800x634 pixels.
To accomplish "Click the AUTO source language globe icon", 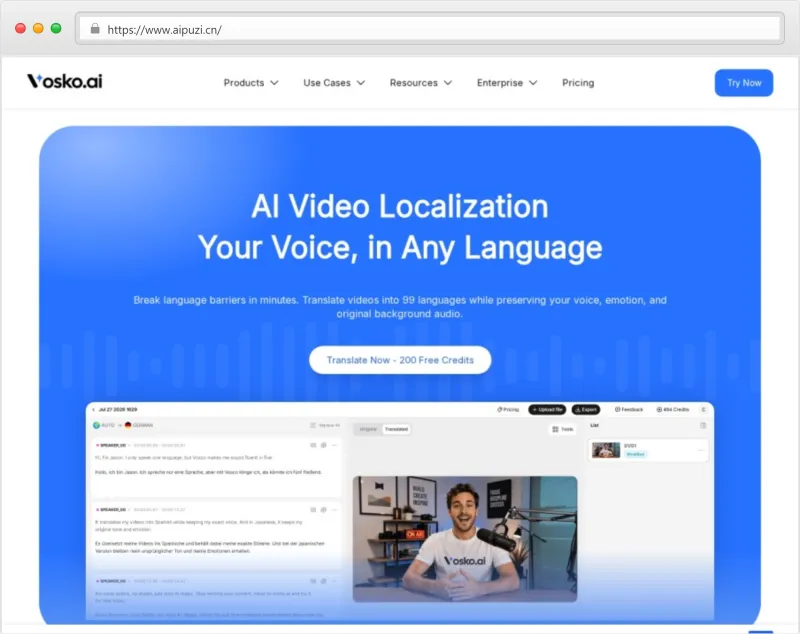I will coord(96,425).
